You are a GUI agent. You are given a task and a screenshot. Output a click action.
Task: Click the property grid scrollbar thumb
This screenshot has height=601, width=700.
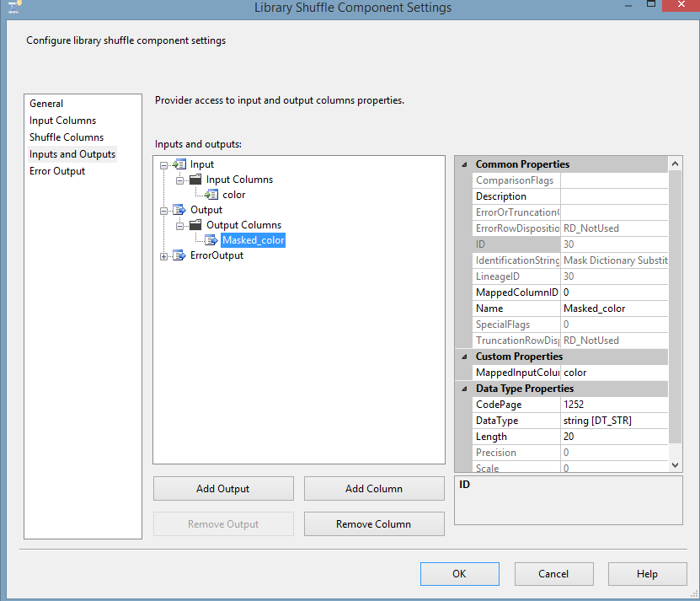click(675, 307)
